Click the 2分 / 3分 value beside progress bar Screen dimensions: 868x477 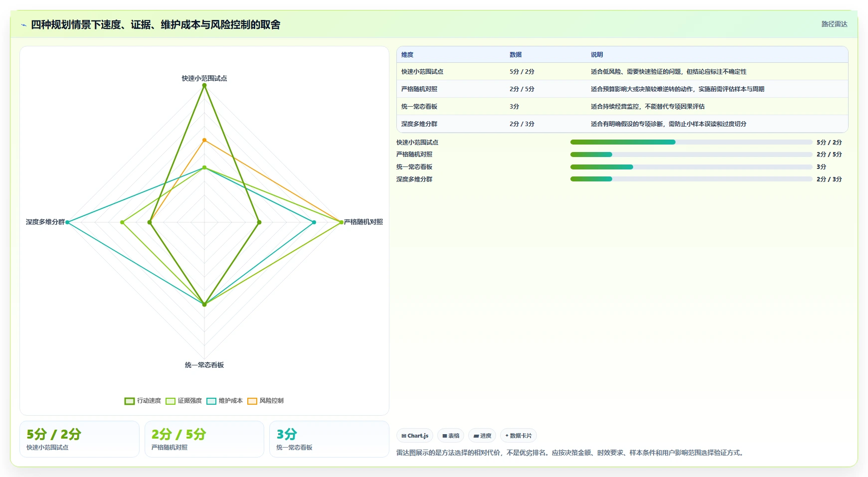[829, 179]
